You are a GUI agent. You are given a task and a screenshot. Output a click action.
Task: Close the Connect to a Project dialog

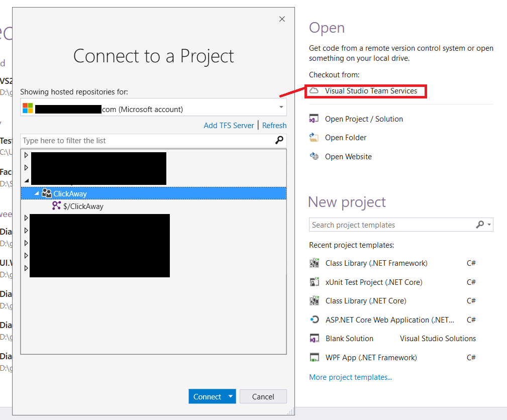(282, 19)
